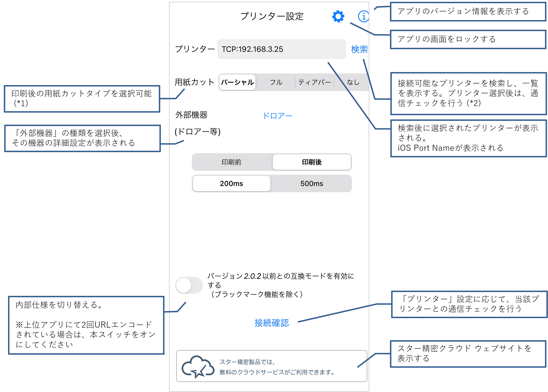Click the star cloud icon in the banner
548x392 pixels.
198,367
